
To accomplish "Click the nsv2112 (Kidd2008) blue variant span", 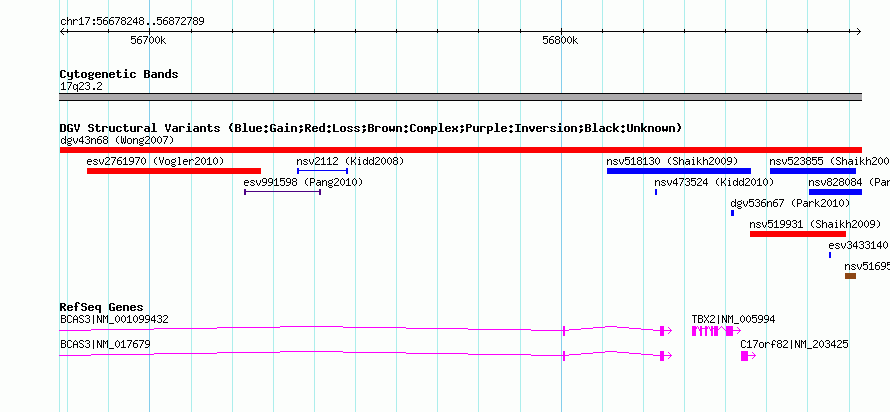I will (322, 171).
